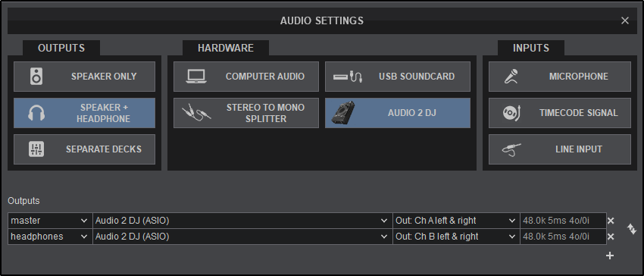Open the master output type dropdown
The image size is (644, 276).
50,221
